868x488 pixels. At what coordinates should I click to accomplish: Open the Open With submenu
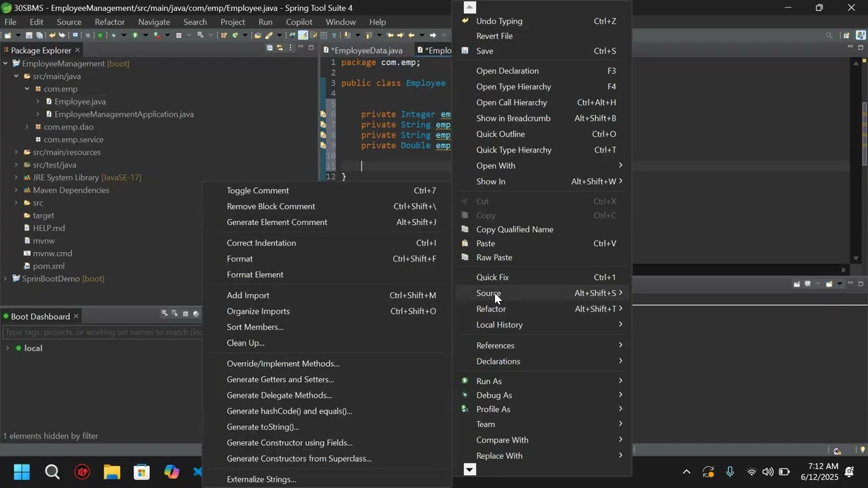542,165
